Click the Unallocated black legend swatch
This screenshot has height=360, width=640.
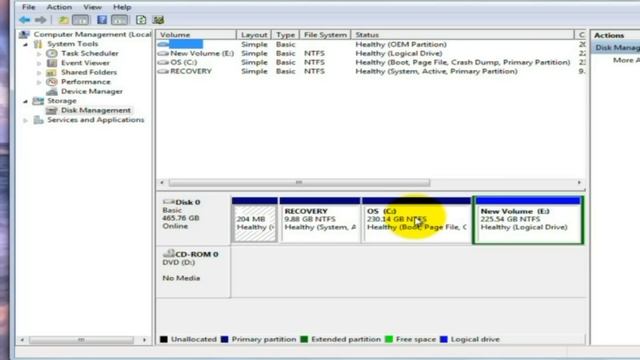coord(164,339)
